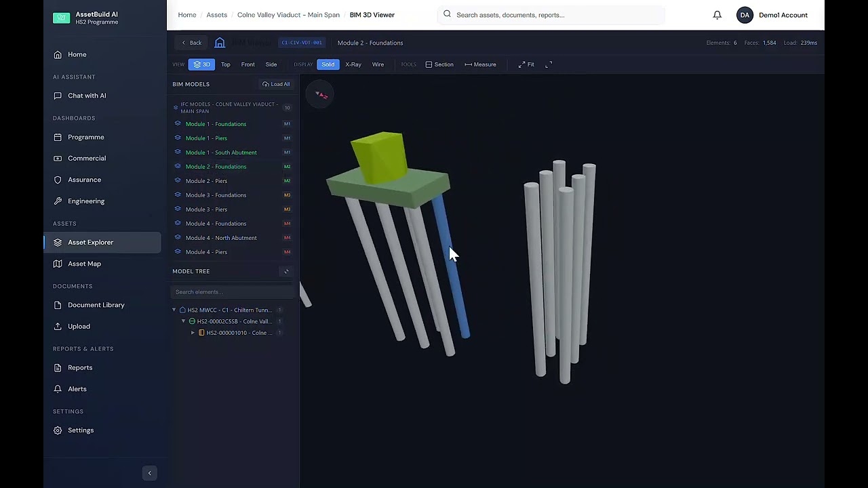868x488 pixels.
Task: Load Module 4 - Foundations model
Action: point(233,224)
